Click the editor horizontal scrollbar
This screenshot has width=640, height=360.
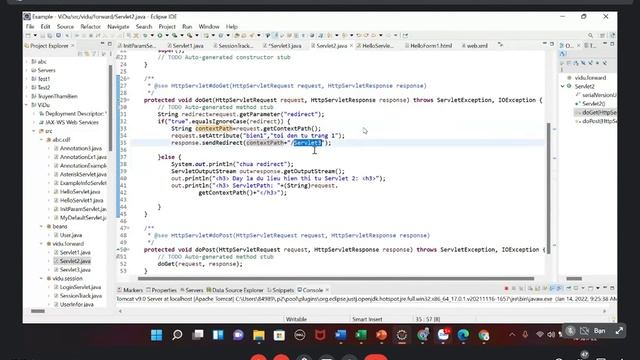[336, 279]
